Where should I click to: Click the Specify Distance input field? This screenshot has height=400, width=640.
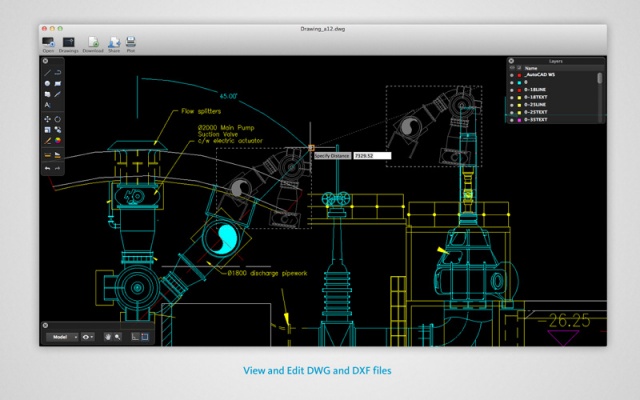[x=372, y=156]
